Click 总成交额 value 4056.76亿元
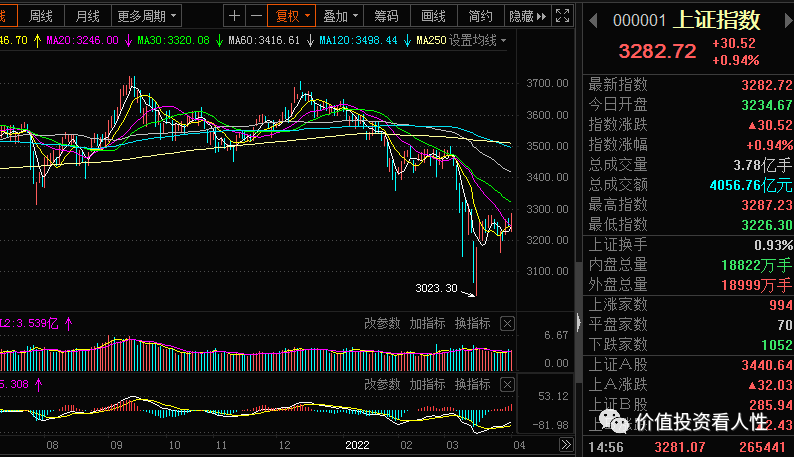The height and width of the screenshot is (457, 794). 751,185
